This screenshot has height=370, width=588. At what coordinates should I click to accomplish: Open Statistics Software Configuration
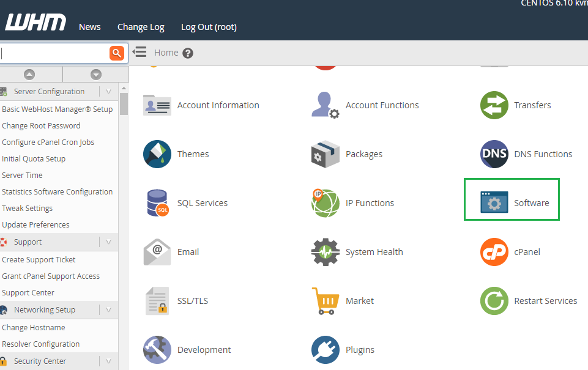tap(58, 192)
